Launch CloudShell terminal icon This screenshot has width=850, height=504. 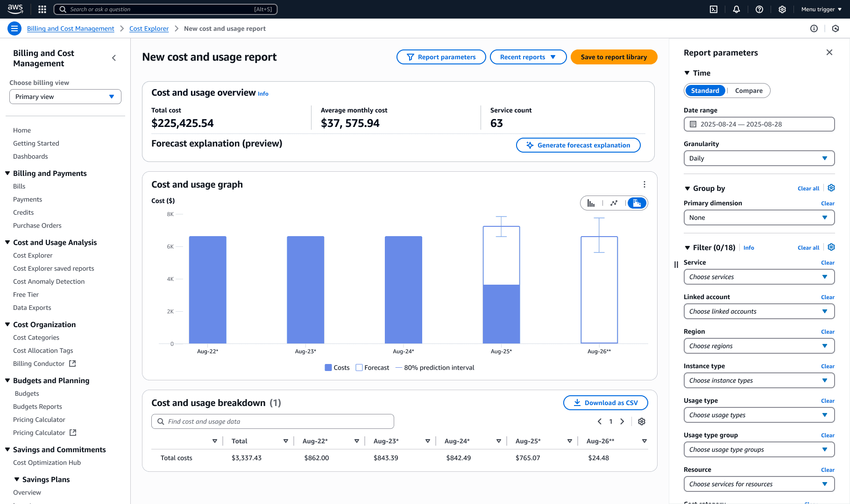714,9
